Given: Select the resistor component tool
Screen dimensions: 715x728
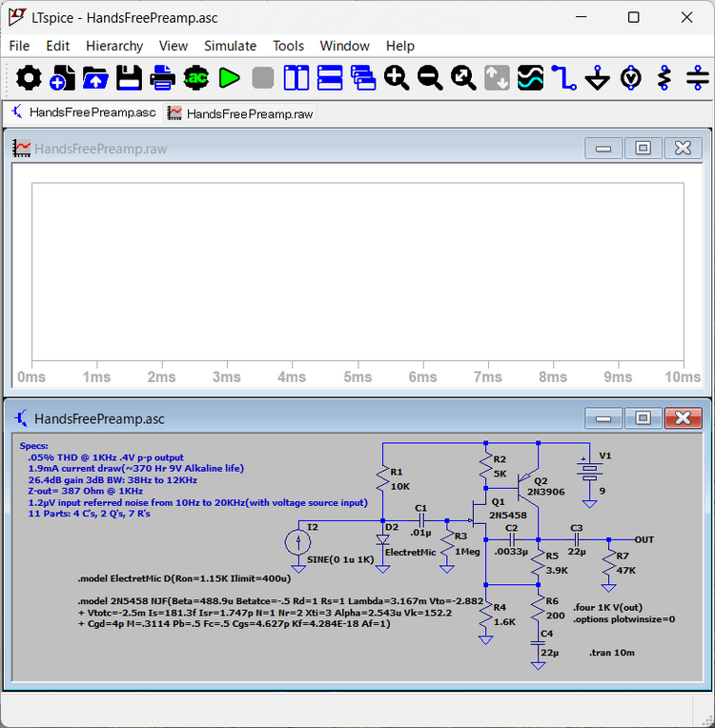Looking at the screenshot, I should (664, 78).
